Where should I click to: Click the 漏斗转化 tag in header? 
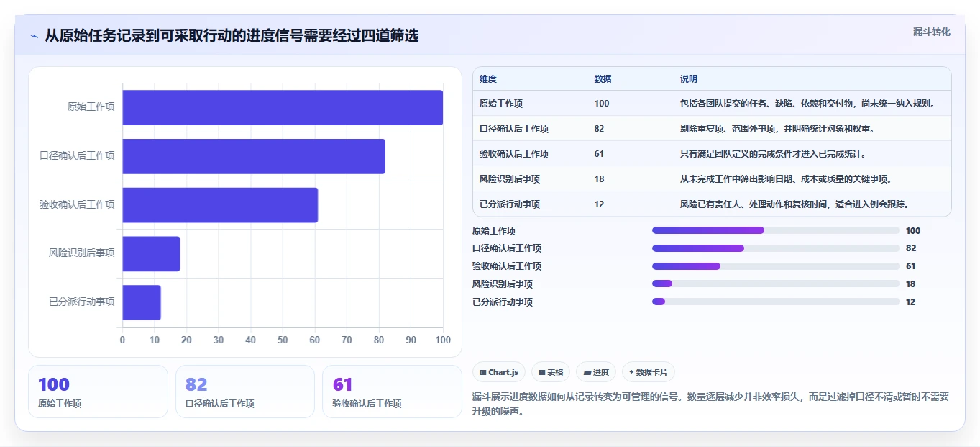click(x=932, y=32)
